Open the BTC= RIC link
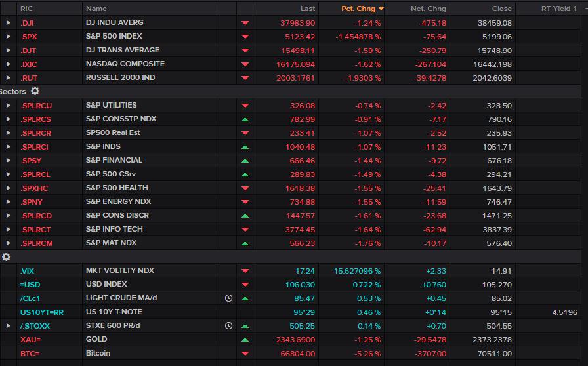This screenshot has width=588, height=366. pyautogui.click(x=30, y=353)
